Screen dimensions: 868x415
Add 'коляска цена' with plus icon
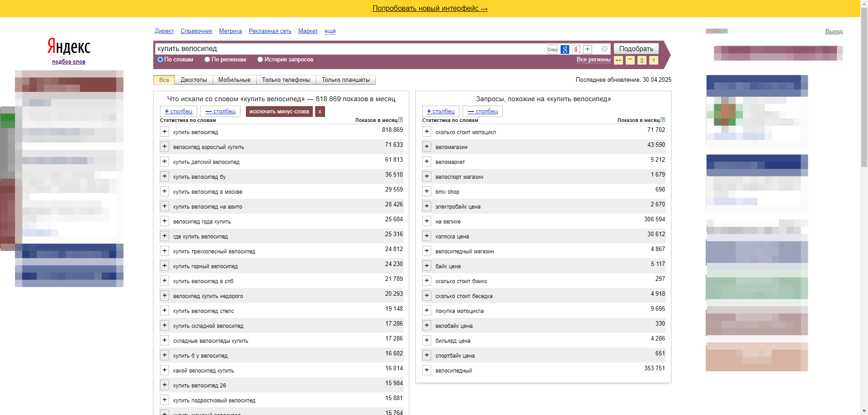click(427, 236)
